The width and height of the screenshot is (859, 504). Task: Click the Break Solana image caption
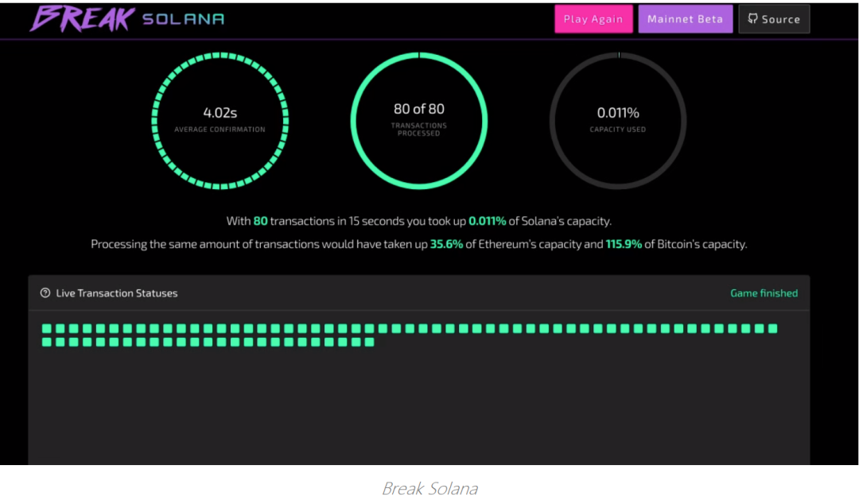(429, 488)
